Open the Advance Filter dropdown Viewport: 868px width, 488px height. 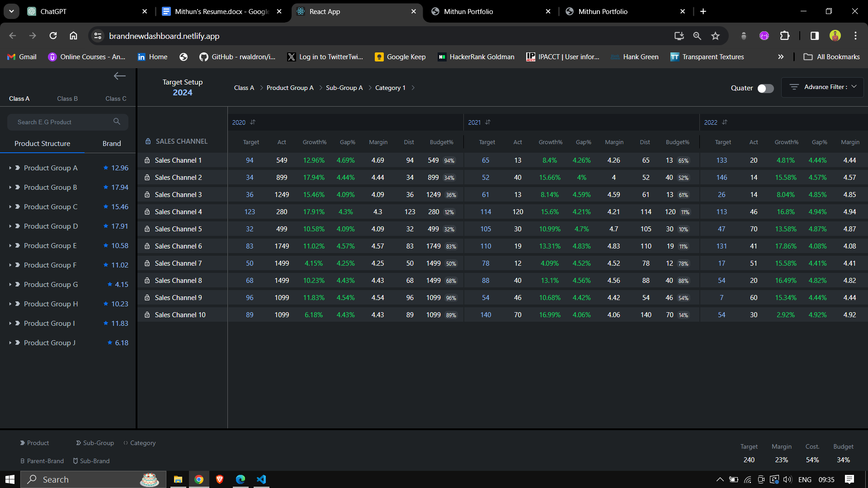[x=822, y=87]
